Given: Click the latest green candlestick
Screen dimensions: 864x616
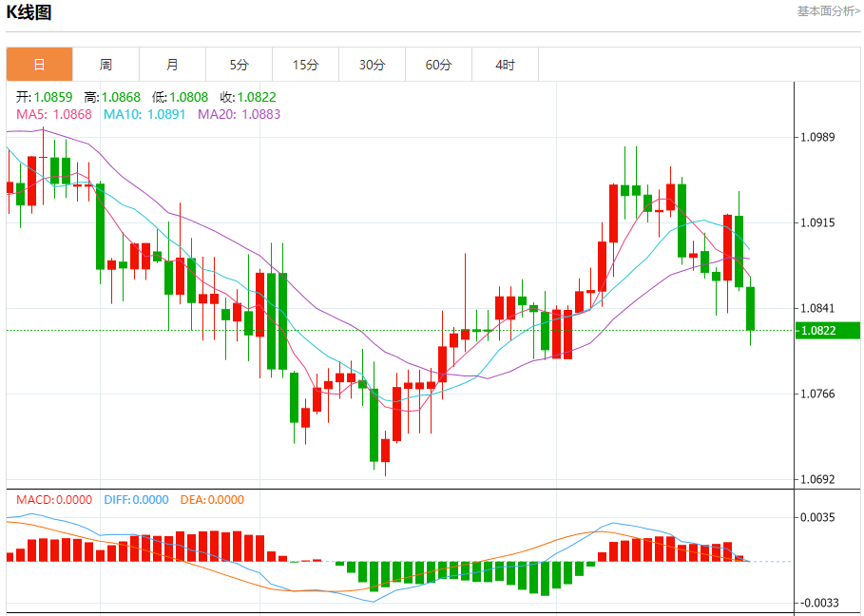Looking at the screenshot, I should coord(751,309).
